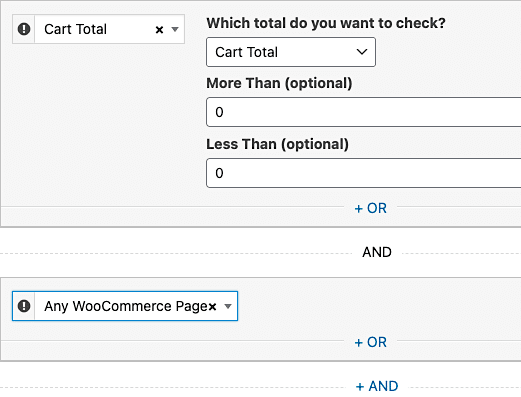Expand the 'Which total' Cart Total select box

point(291,52)
